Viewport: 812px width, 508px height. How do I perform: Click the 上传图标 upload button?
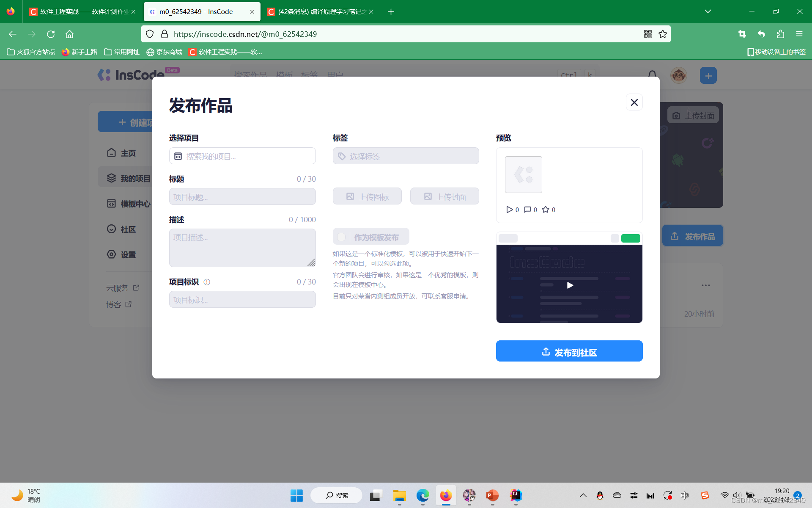[367, 196]
